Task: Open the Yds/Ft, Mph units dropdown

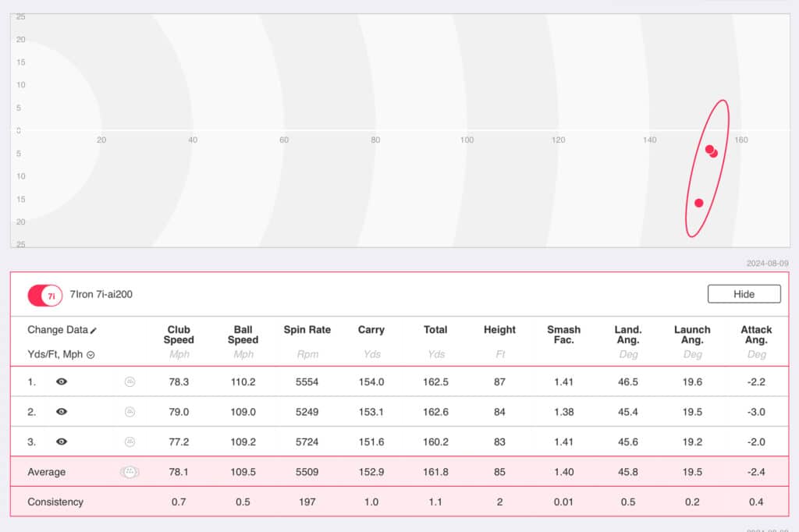Action: (91, 355)
